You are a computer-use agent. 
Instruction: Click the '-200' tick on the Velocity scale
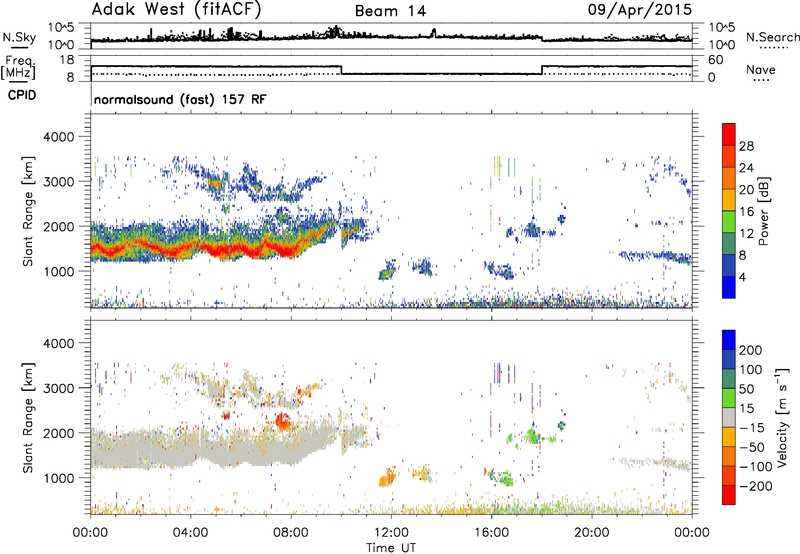point(755,486)
